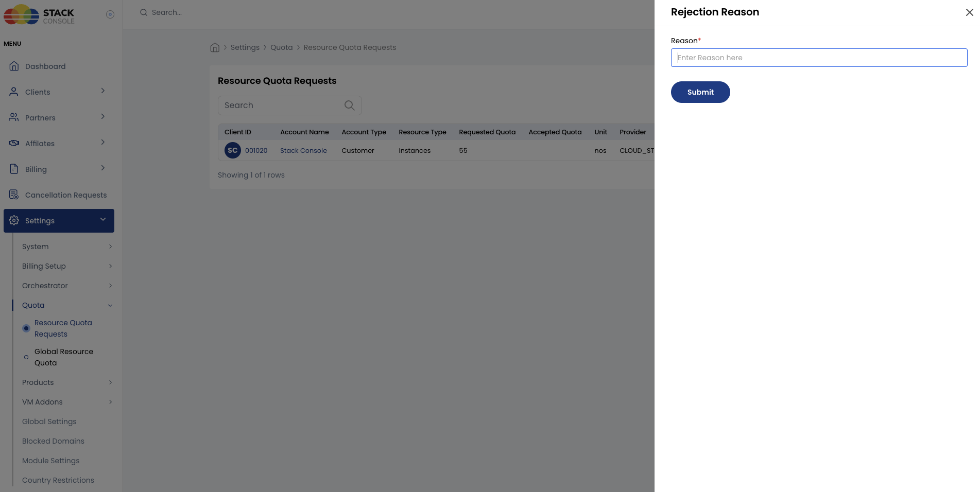Open Module Settings menu item
This screenshot has height=492, width=980.
pos(50,461)
